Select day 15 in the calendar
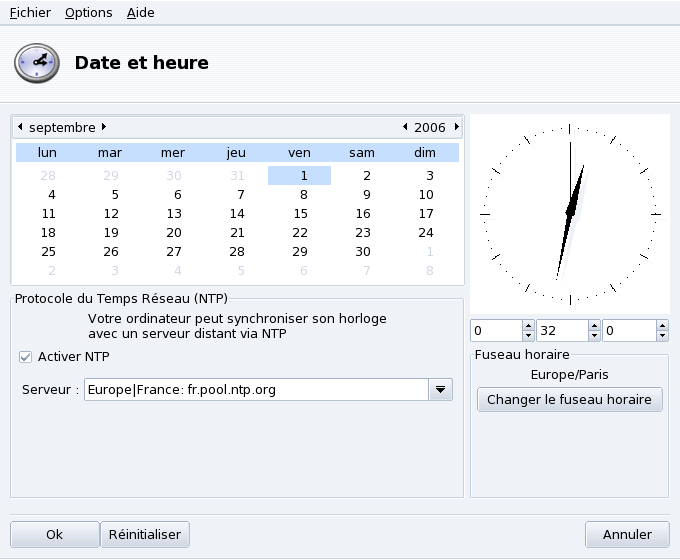680x560 pixels. (300, 213)
